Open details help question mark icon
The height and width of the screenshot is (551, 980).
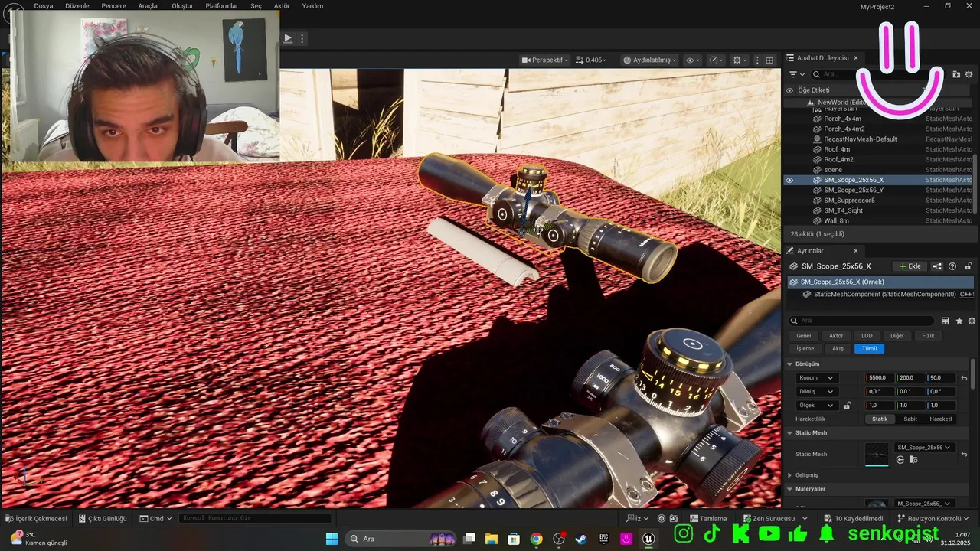click(x=952, y=266)
